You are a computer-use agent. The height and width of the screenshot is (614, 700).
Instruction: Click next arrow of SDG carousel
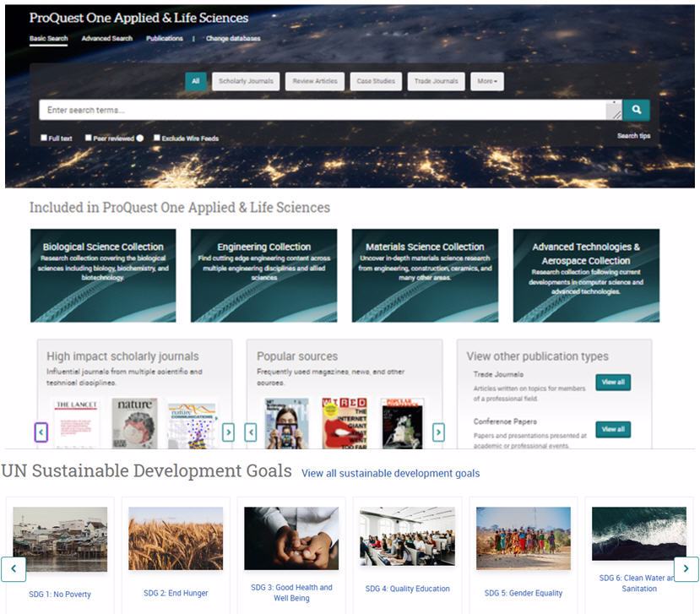point(686,569)
